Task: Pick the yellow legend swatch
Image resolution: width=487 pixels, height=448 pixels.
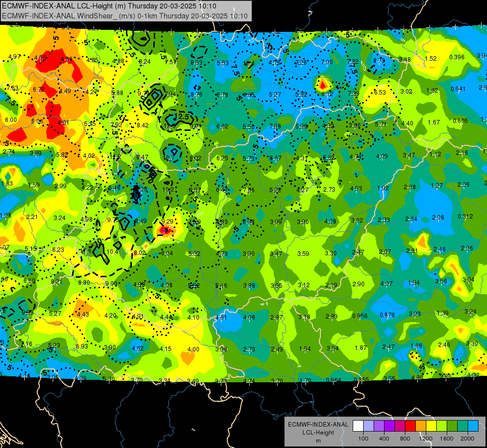Action: (431, 426)
